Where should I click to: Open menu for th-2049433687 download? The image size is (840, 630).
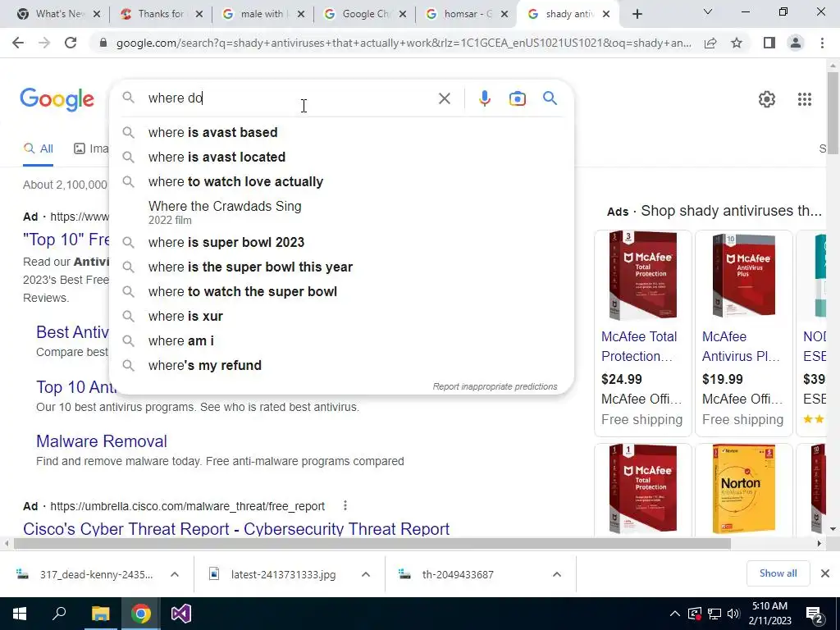(557, 574)
